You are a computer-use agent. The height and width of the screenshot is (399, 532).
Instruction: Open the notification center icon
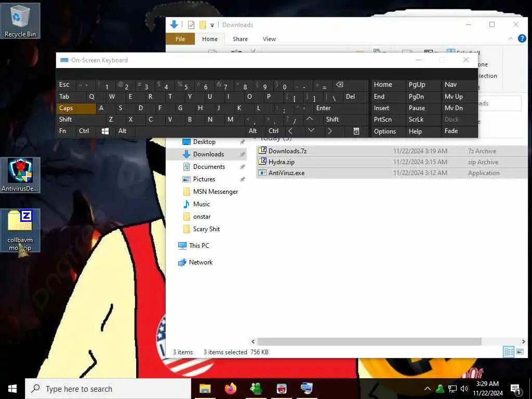coord(516,390)
